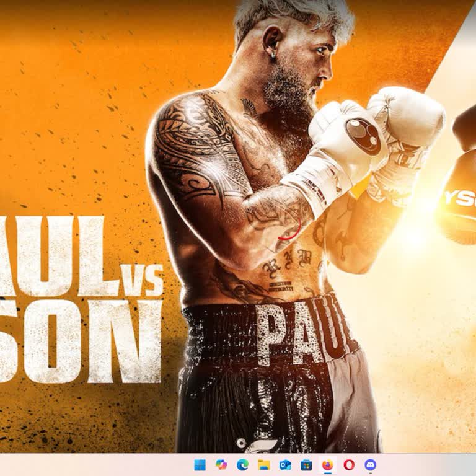
Task: Switch to Firefox in the taskbar
Action: 327,465
